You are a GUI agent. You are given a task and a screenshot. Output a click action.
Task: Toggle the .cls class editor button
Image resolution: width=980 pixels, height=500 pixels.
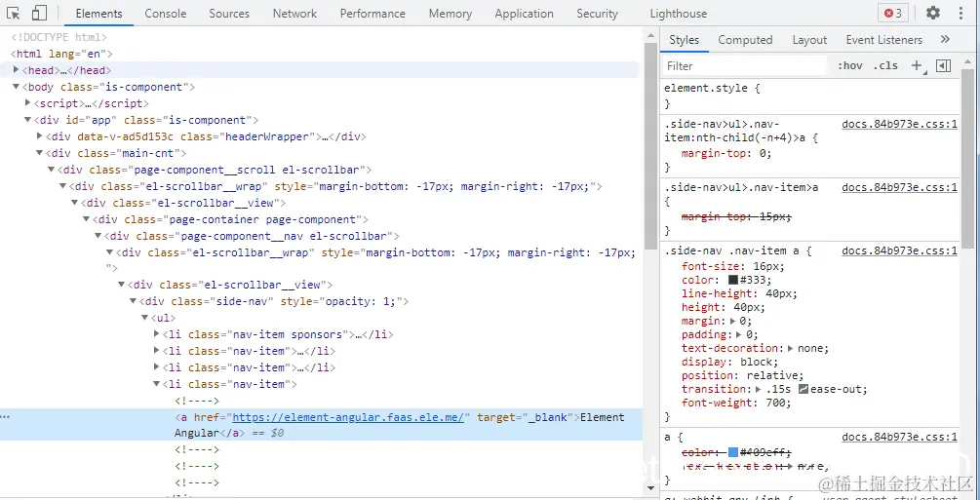coord(885,65)
